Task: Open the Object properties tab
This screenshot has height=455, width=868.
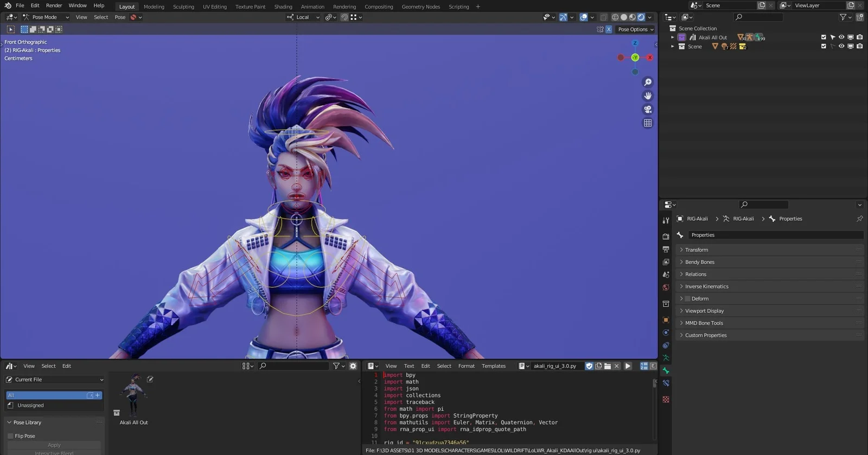Action: click(x=666, y=320)
